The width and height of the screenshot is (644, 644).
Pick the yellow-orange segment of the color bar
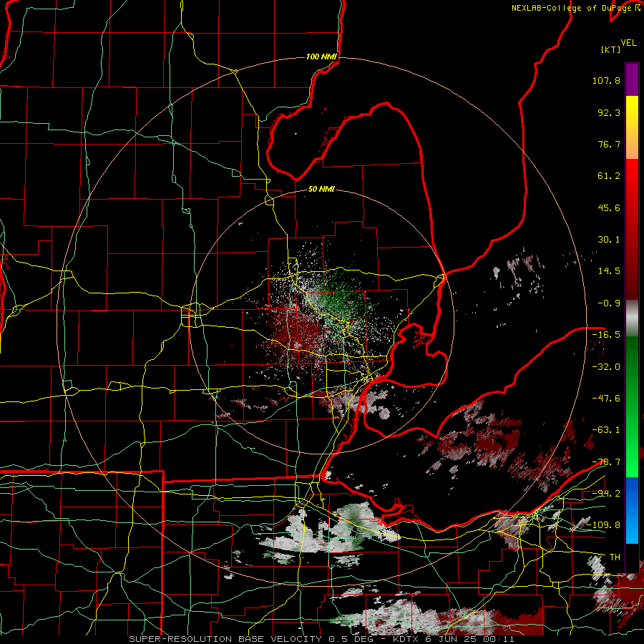(632, 127)
